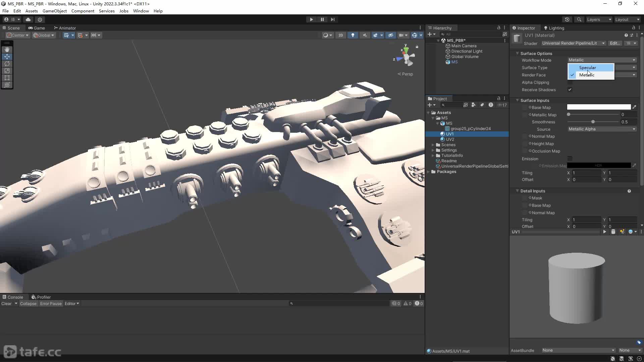The image size is (644, 362).
Task: Collapse the Surface Inputs section
Action: [x=518, y=100]
